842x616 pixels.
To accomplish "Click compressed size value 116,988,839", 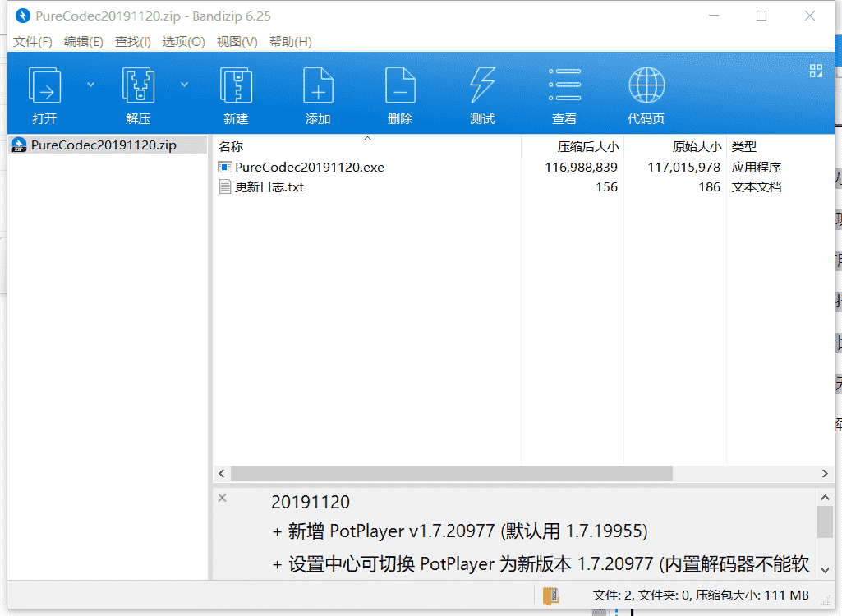I will (x=581, y=168).
